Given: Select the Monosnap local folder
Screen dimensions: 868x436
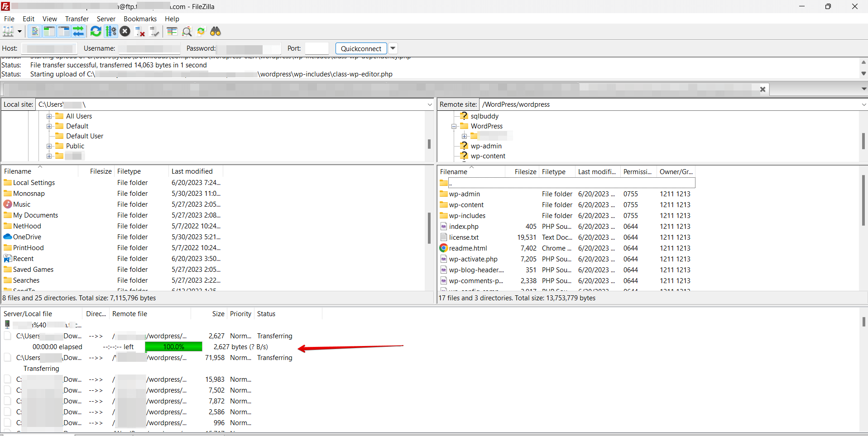Looking at the screenshot, I should point(29,194).
